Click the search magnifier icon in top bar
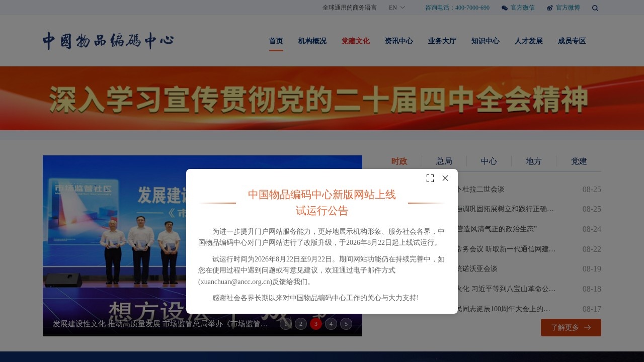Image resolution: width=644 pixels, height=362 pixels. click(x=595, y=8)
